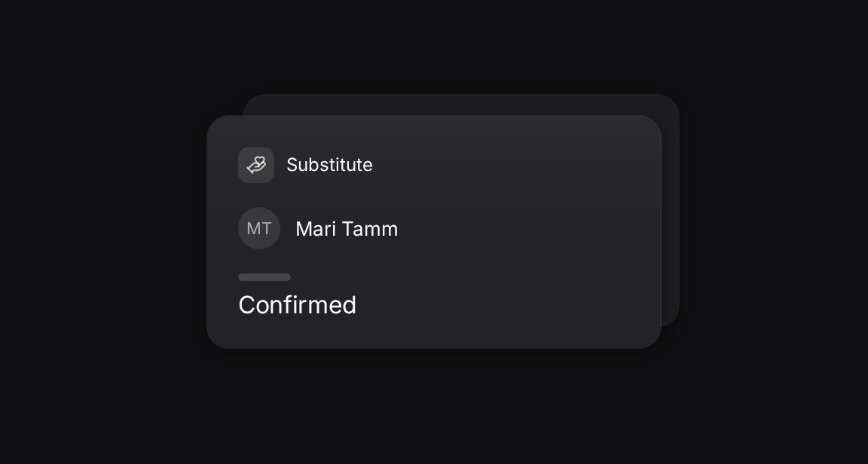Select the Substitute header row
Viewport: 868px width, 464px height.
click(434, 165)
